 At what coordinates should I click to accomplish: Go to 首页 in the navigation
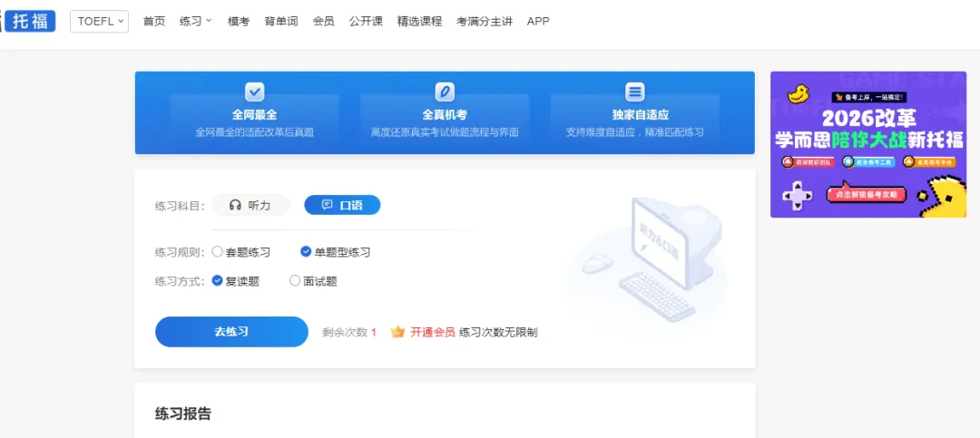click(153, 21)
